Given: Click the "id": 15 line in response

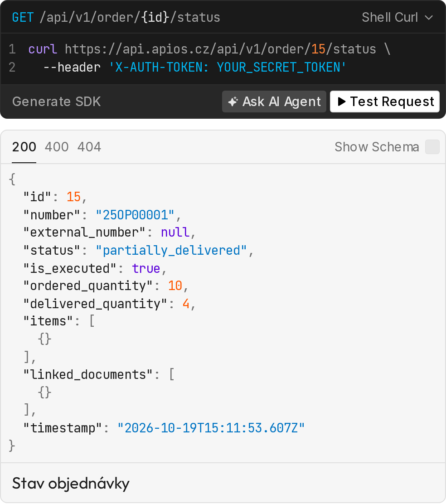Looking at the screenshot, I should pyautogui.click(x=55, y=197).
